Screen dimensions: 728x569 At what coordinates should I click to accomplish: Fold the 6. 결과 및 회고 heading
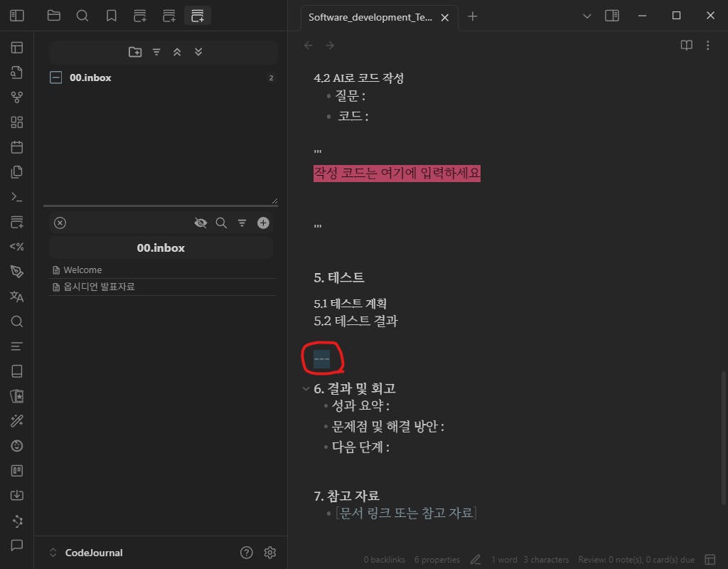click(x=306, y=389)
